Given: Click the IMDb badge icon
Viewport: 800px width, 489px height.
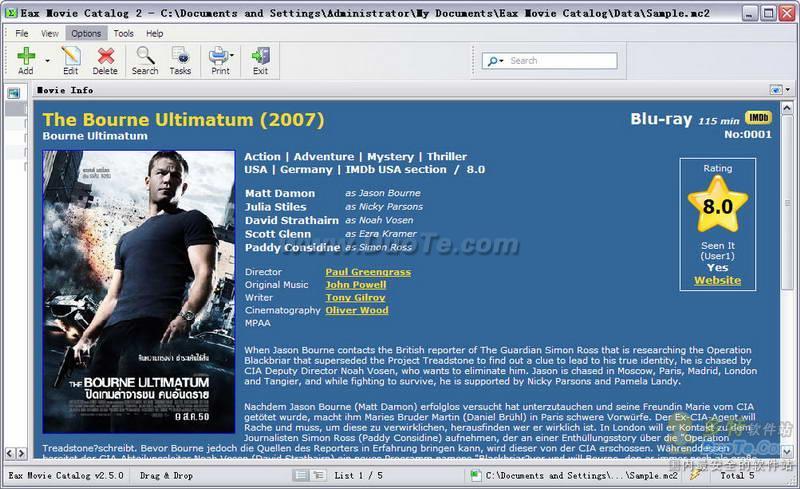Looking at the screenshot, I should 759,118.
